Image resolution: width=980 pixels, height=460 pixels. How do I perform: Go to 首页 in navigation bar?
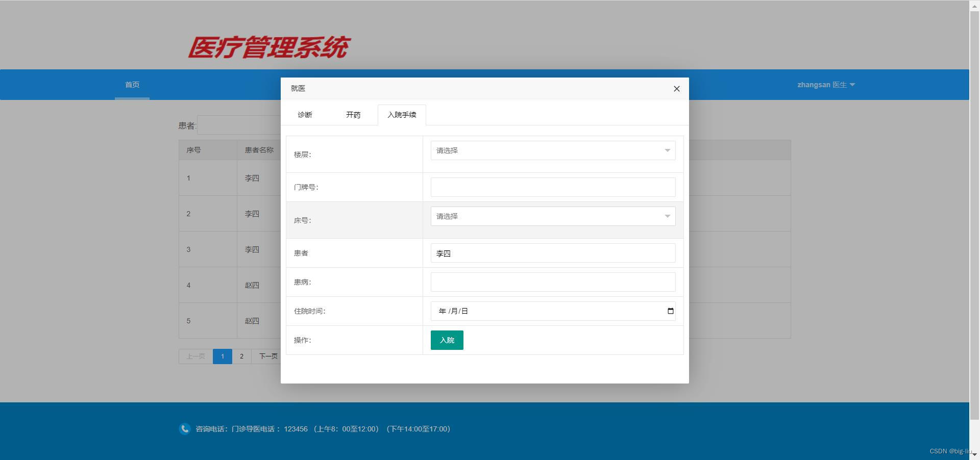(132, 85)
